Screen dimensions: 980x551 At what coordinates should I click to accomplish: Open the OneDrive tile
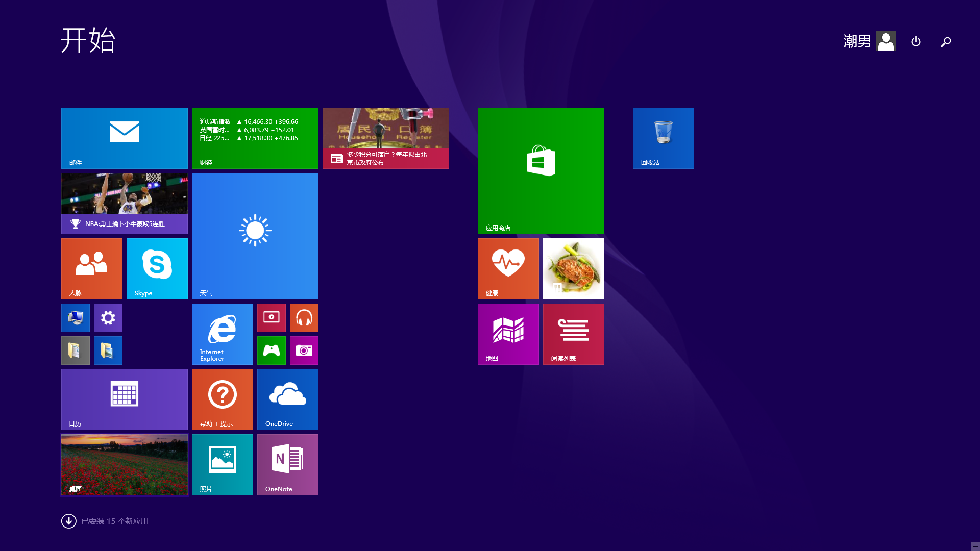click(x=288, y=399)
